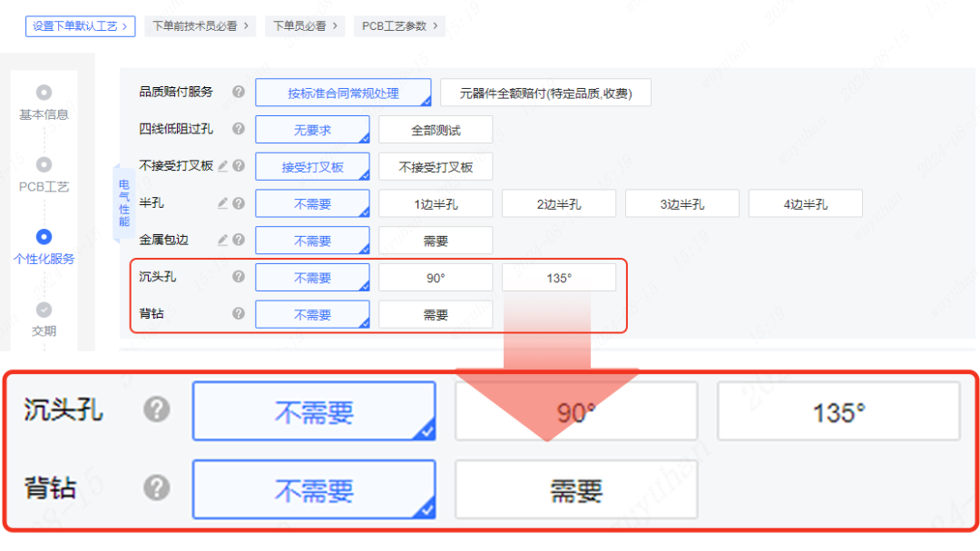The width and height of the screenshot is (980, 551).
Task: Go to 基本信息 step in sidebar
Action: tap(44, 103)
